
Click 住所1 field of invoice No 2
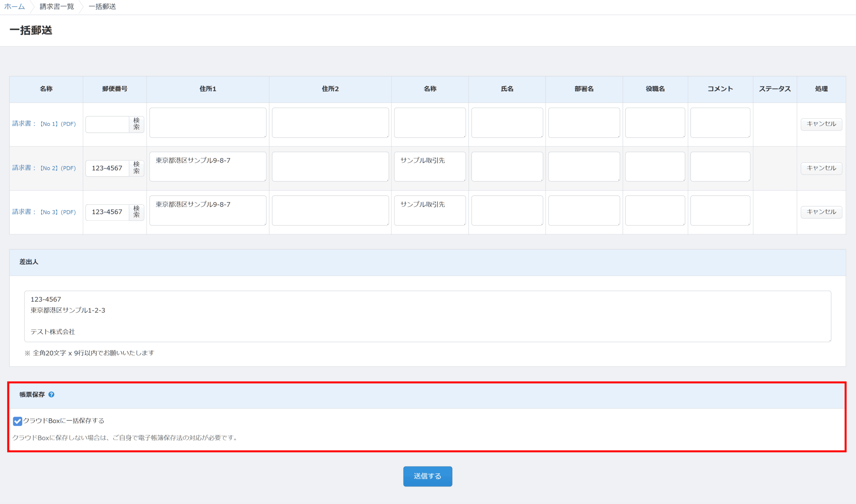click(x=208, y=166)
